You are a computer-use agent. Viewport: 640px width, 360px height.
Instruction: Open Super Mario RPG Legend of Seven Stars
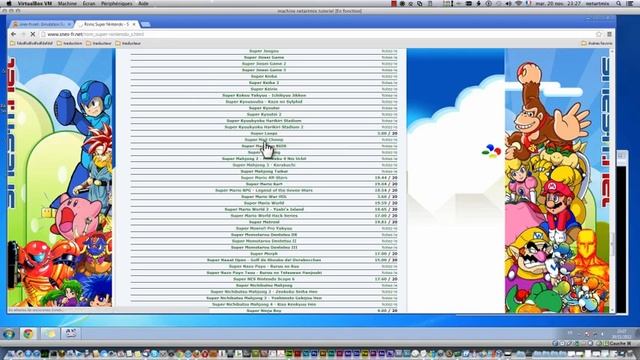point(264,190)
